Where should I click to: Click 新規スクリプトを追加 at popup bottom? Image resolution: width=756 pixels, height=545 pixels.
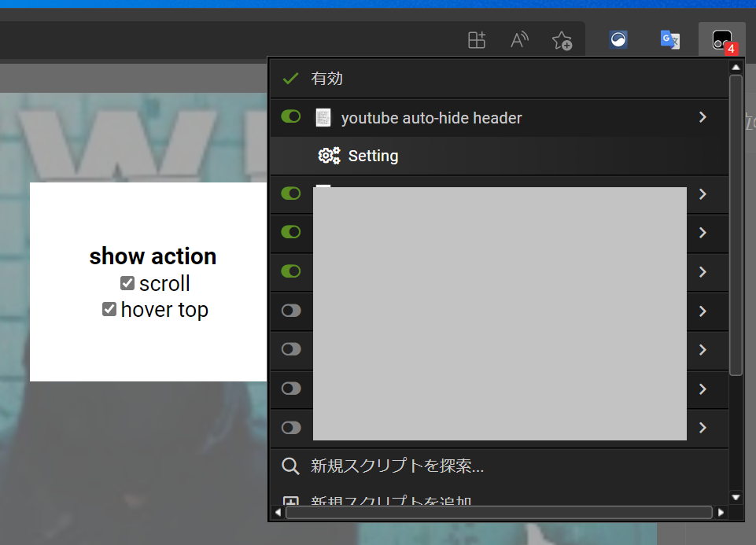[x=400, y=502]
